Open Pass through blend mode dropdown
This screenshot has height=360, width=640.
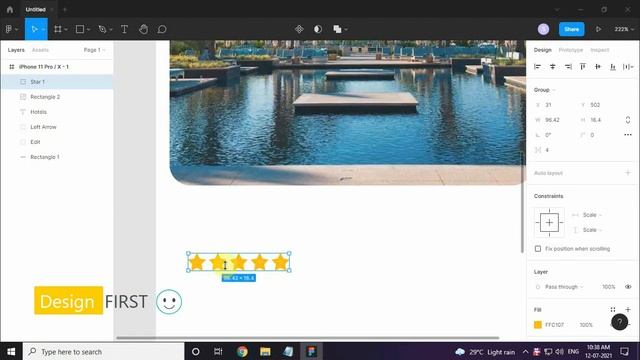click(x=564, y=287)
